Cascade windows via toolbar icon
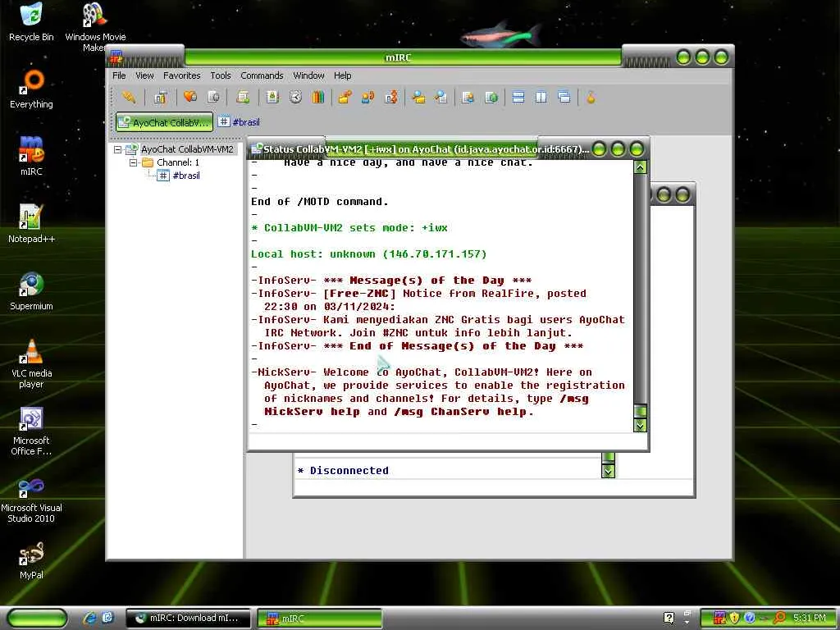Screen dimensions: 840x630 (x=564, y=97)
